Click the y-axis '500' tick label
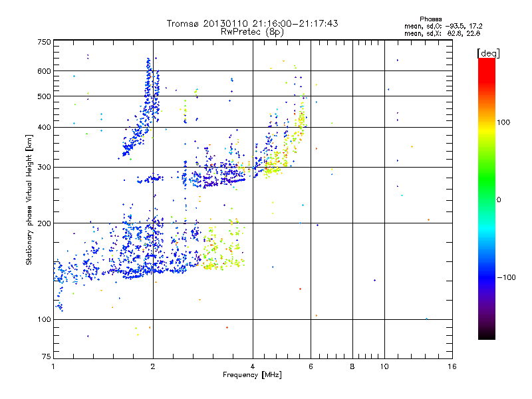532x399 pixels. point(44,96)
